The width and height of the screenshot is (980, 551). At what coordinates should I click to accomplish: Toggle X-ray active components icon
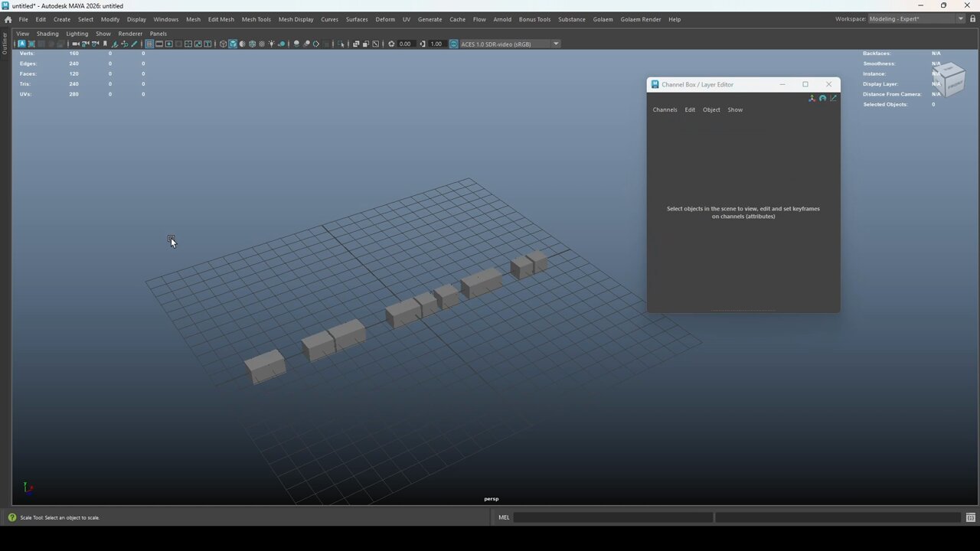(366, 44)
